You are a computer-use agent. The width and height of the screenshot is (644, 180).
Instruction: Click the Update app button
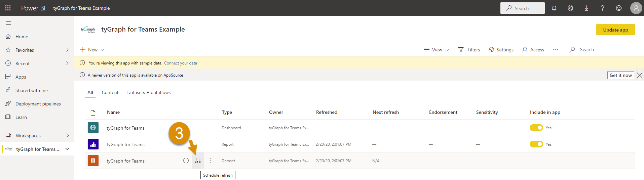(615, 30)
